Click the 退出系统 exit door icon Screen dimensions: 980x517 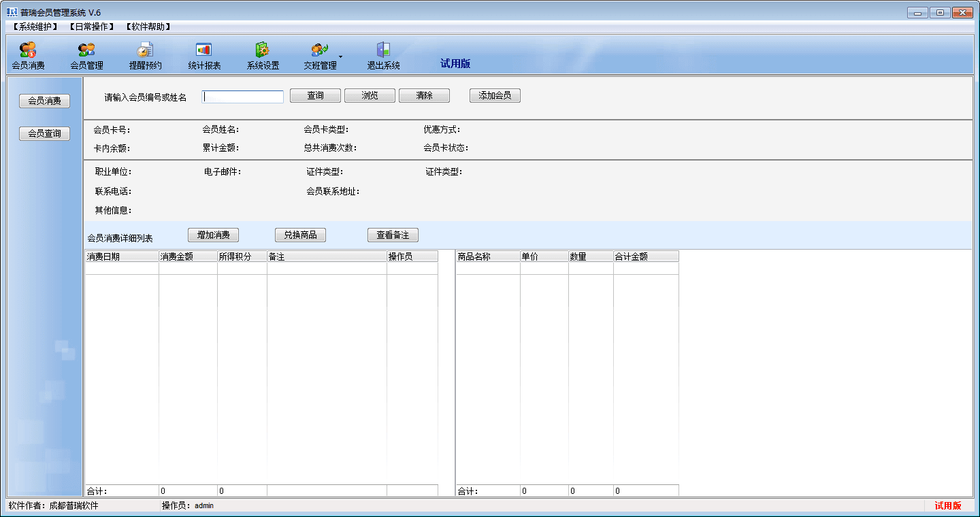click(383, 50)
